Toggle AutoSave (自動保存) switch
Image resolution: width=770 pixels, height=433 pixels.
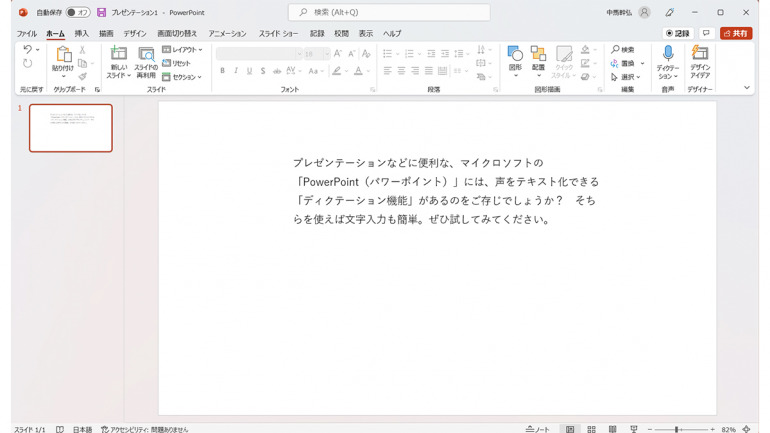tap(78, 12)
